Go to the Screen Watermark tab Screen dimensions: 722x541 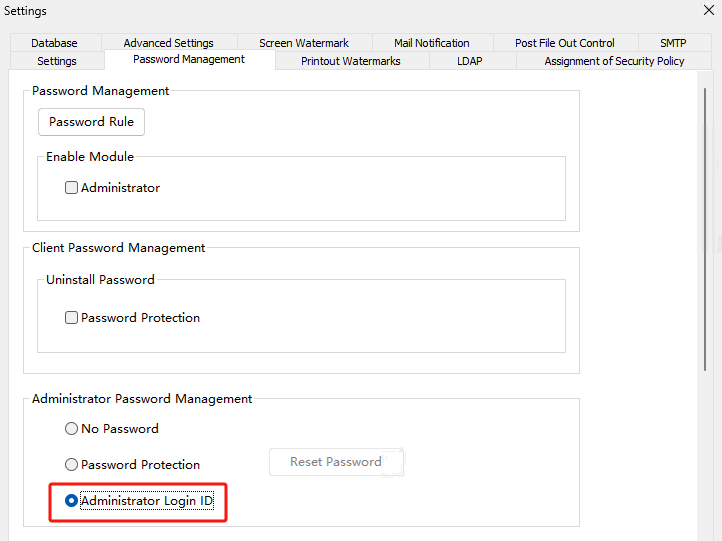coord(304,43)
